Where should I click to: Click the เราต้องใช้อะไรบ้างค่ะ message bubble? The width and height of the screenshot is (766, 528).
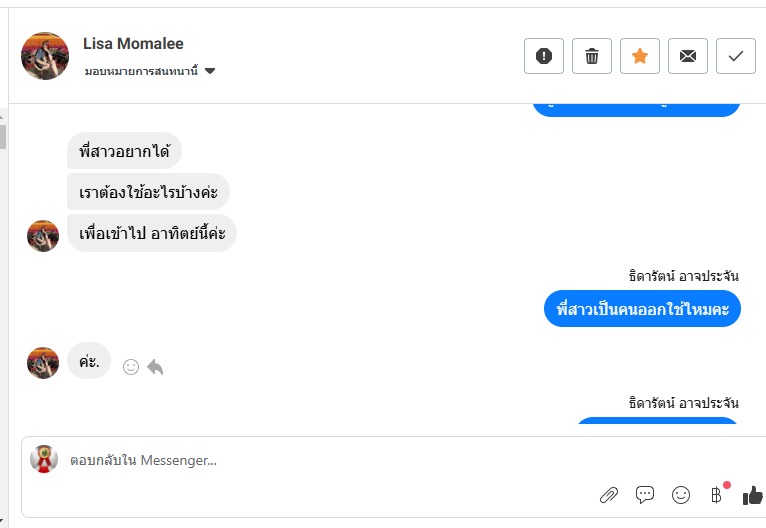[148, 191]
